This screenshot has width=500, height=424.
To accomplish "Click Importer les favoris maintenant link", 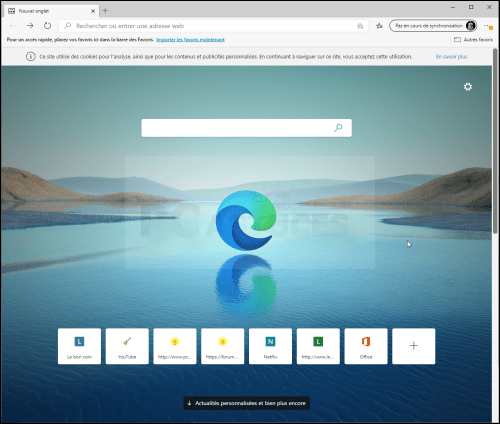I will [190, 40].
